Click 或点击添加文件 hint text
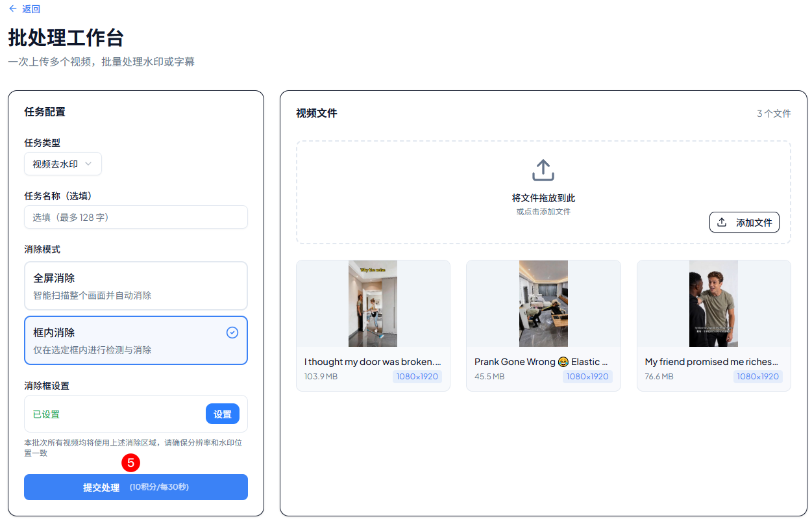This screenshot has height=530, width=812. coord(543,212)
